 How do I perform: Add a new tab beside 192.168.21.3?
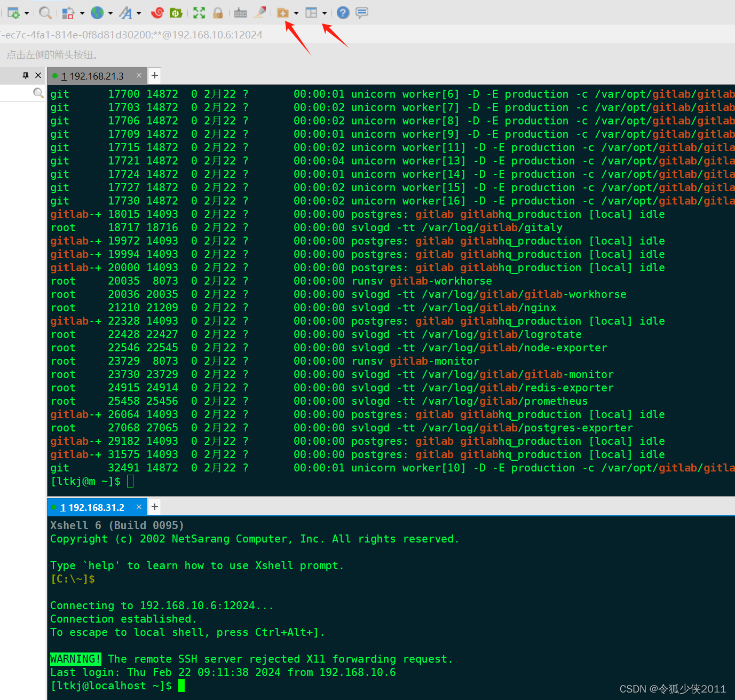click(155, 75)
